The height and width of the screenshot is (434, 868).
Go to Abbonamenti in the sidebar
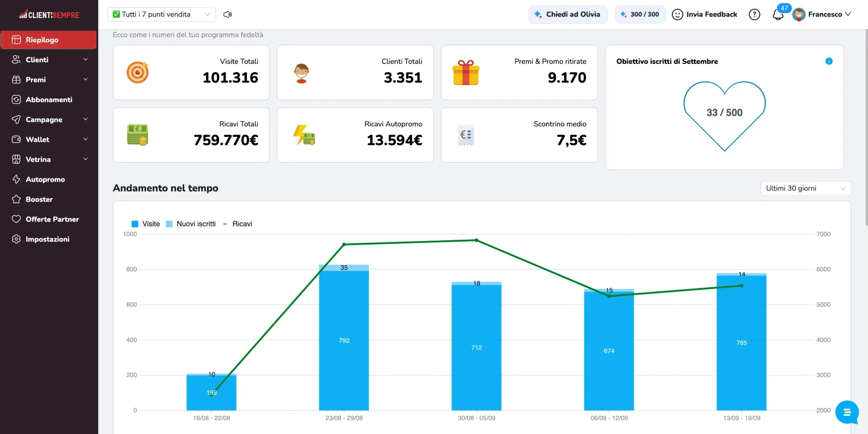pyautogui.click(x=49, y=99)
